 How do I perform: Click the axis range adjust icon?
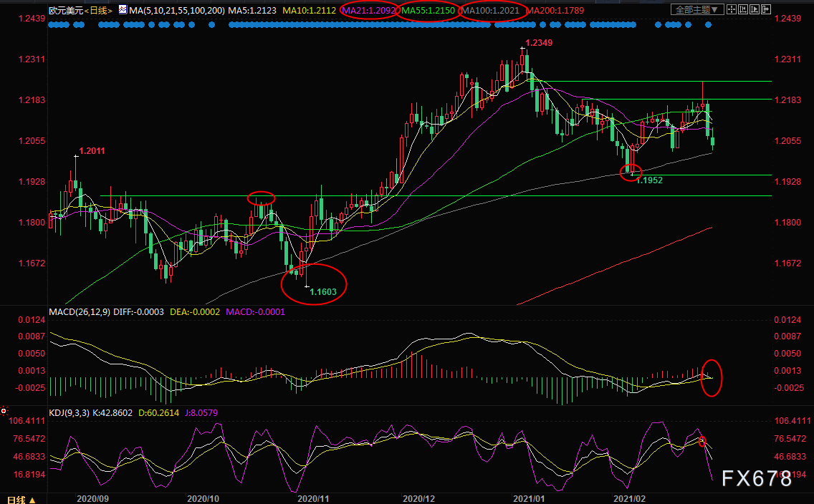point(743,9)
